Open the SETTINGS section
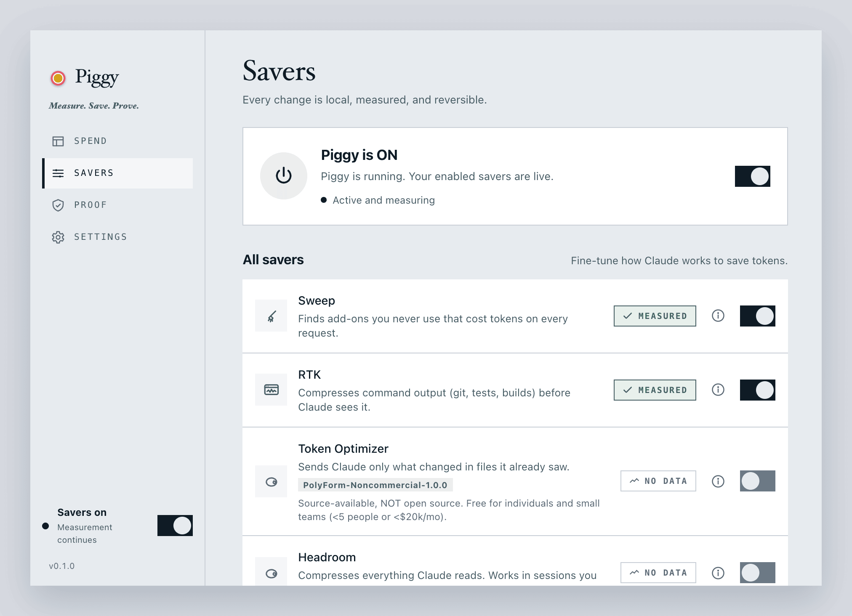The width and height of the screenshot is (852, 616). point(117,237)
